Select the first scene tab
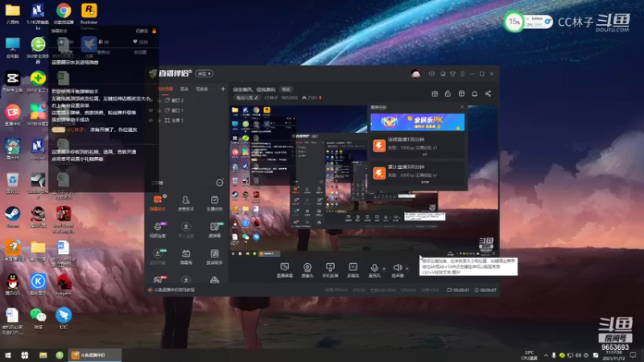 point(166,88)
